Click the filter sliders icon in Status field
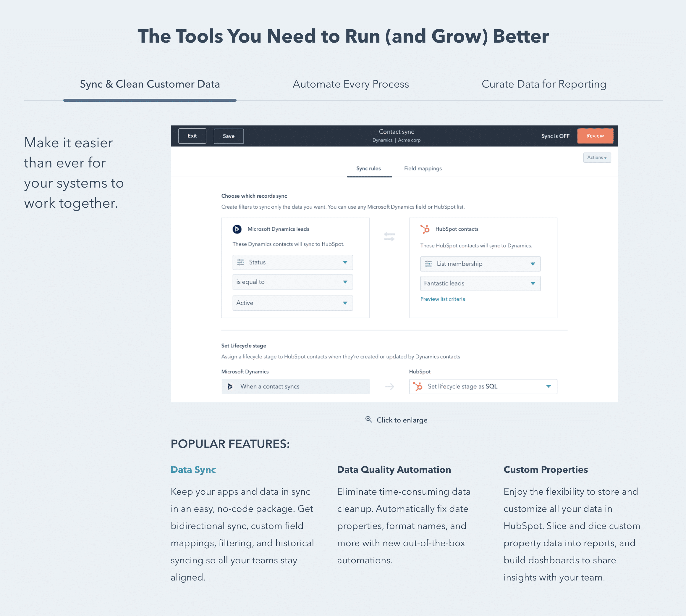This screenshot has height=616, width=686. tap(240, 262)
